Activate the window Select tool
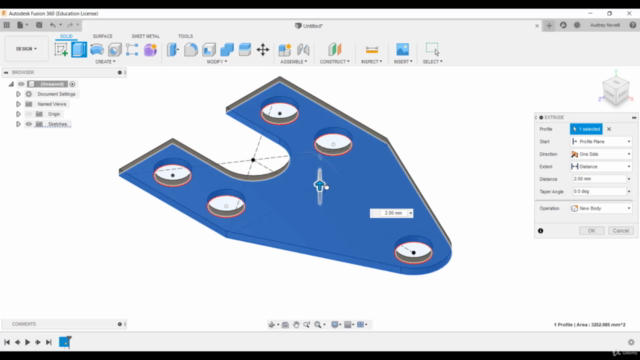The image size is (640, 360). click(432, 49)
